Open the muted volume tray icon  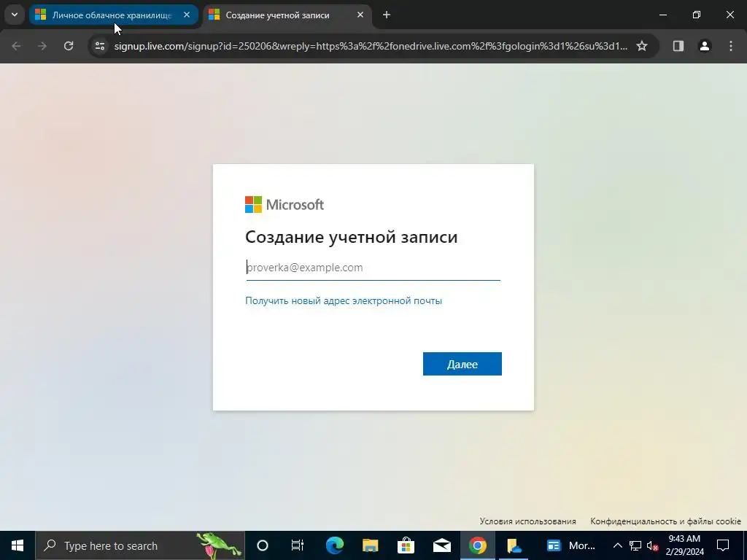click(x=653, y=545)
